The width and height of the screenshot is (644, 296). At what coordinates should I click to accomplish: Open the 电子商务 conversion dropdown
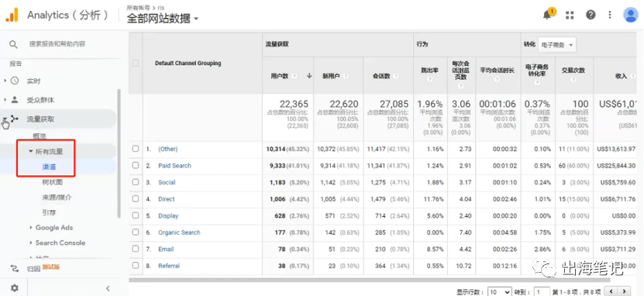click(557, 45)
